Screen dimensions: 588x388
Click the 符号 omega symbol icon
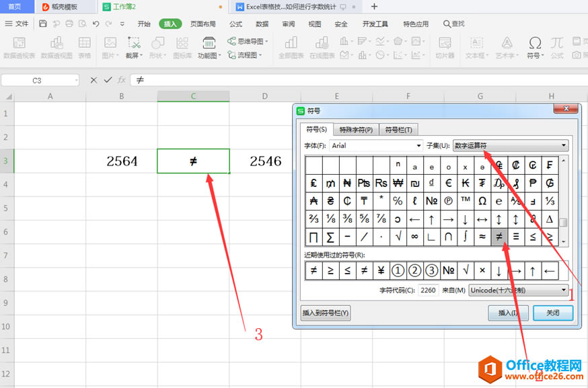pos(535,48)
